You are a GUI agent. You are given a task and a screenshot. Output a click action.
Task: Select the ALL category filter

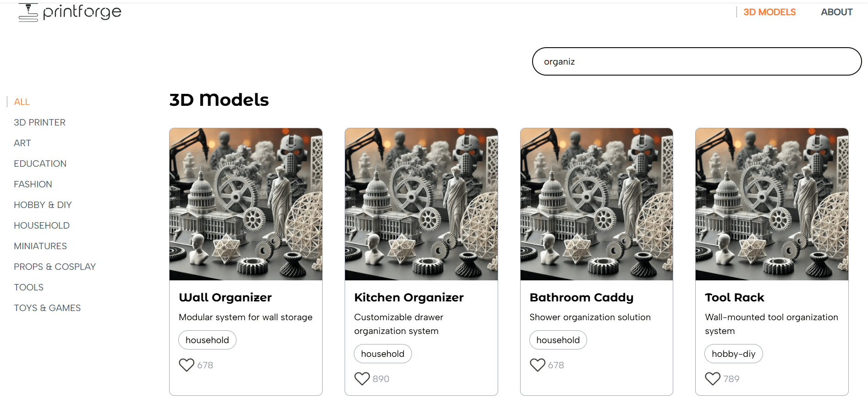tap(22, 102)
